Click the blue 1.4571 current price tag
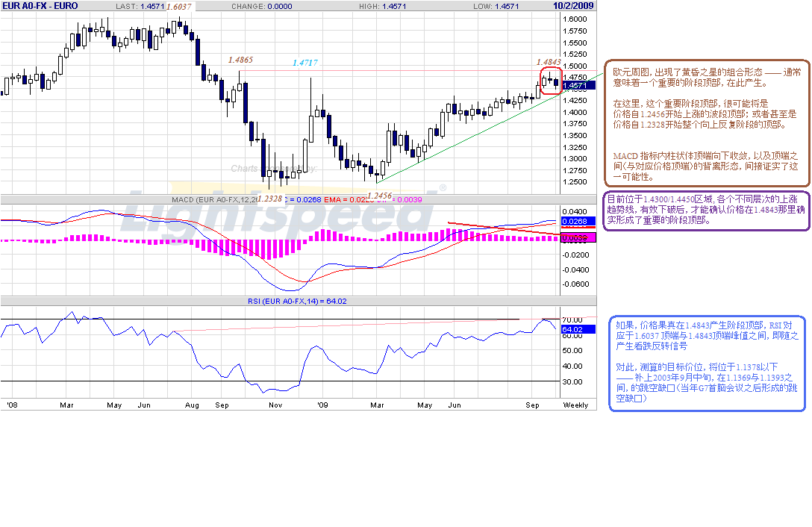The height and width of the screenshot is (527, 812). (x=578, y=86)
